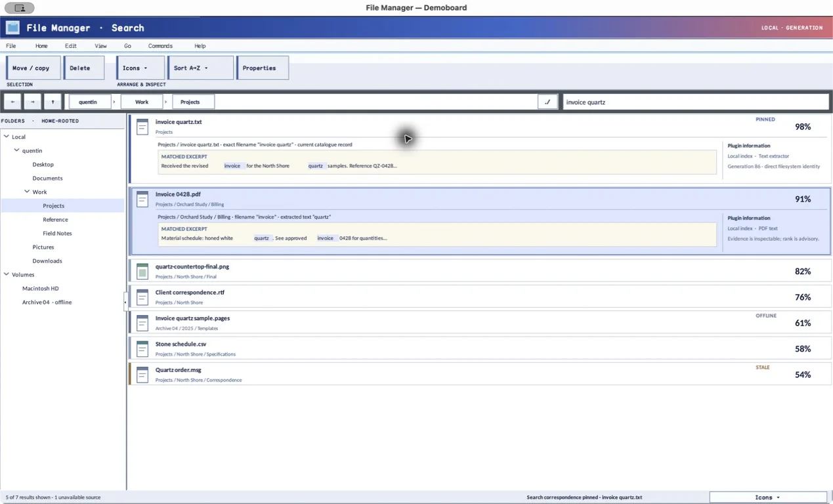
Task: Collapse the sidebar using the splitter handle
Action: (x=125, y=302)
